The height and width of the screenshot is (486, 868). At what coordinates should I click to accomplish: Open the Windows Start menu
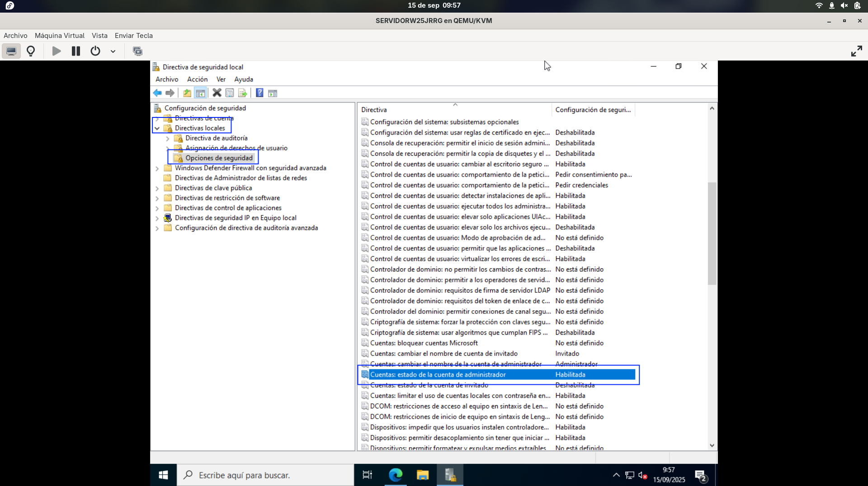click(164, 475)
